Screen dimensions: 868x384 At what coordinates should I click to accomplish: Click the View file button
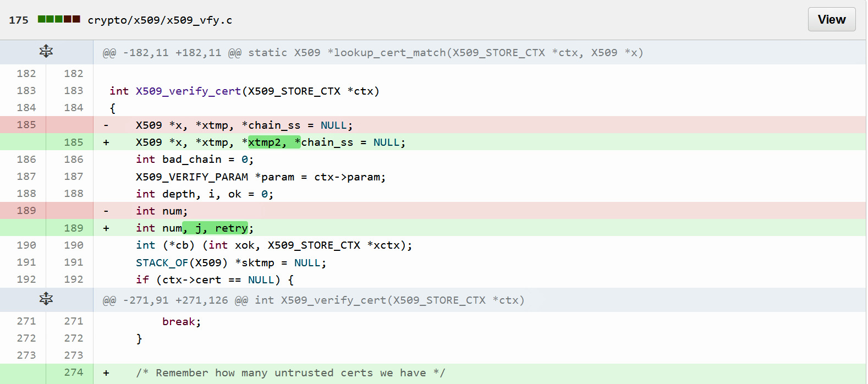(x=831, y=20)
